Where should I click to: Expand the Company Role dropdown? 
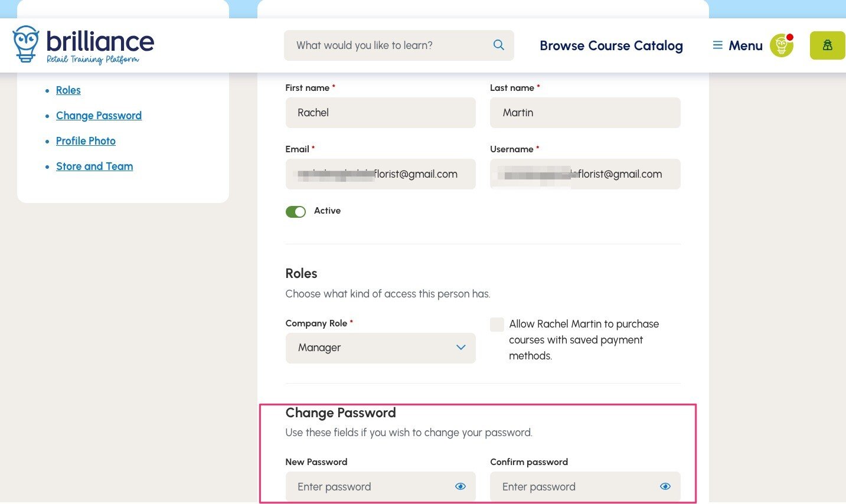[x=380, y=348]
